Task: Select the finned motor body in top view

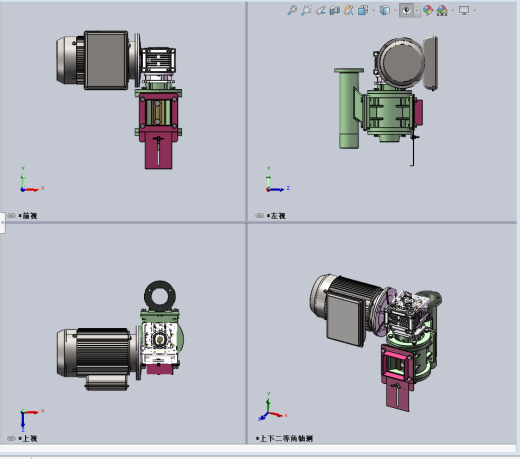Action: pos(102,352)
